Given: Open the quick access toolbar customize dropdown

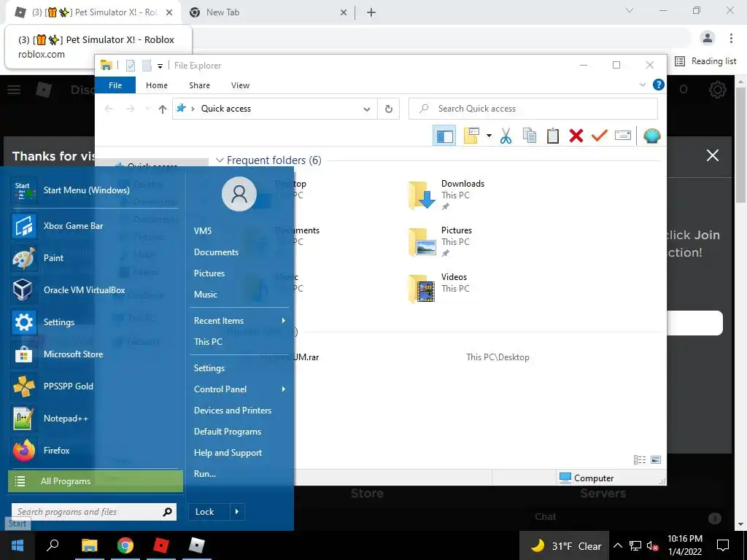Looking at the screenshot, I should [x=160, y=66].
